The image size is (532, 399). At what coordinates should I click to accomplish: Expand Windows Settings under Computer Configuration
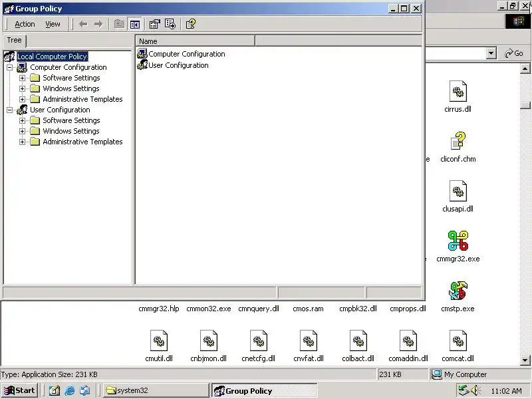coord(22,88)
